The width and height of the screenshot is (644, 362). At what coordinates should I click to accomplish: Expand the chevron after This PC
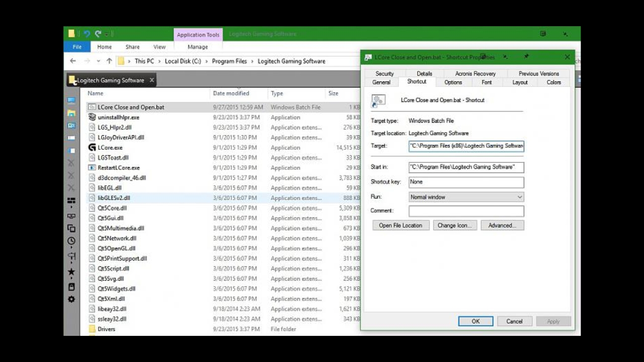(159, 61)
